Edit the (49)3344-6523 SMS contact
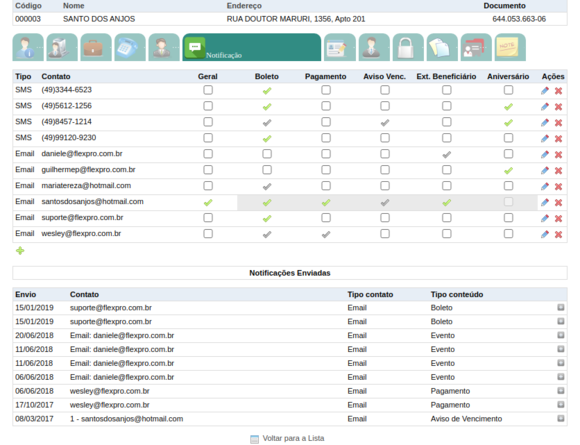 (x=544, y=91)
